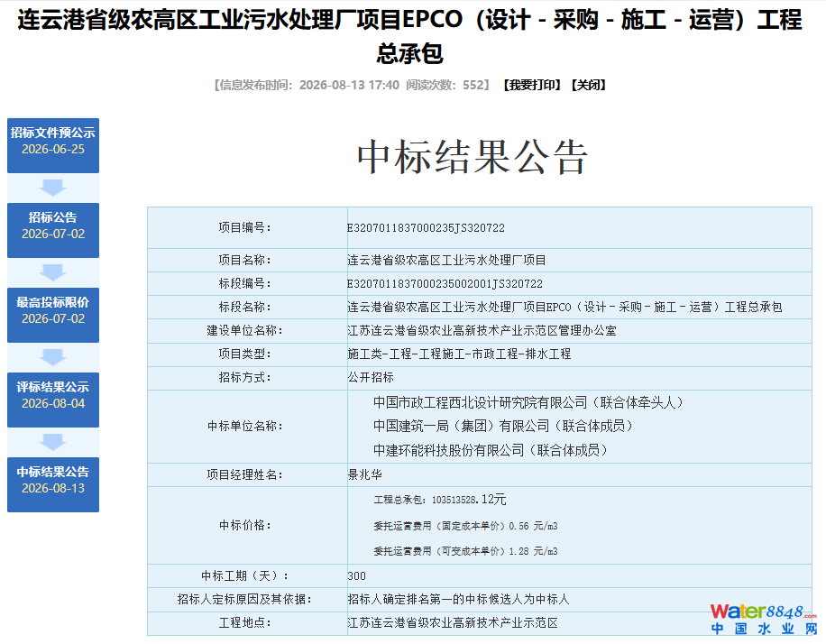
Task: Click the 项目编号 label
Action: coord(245,228)
